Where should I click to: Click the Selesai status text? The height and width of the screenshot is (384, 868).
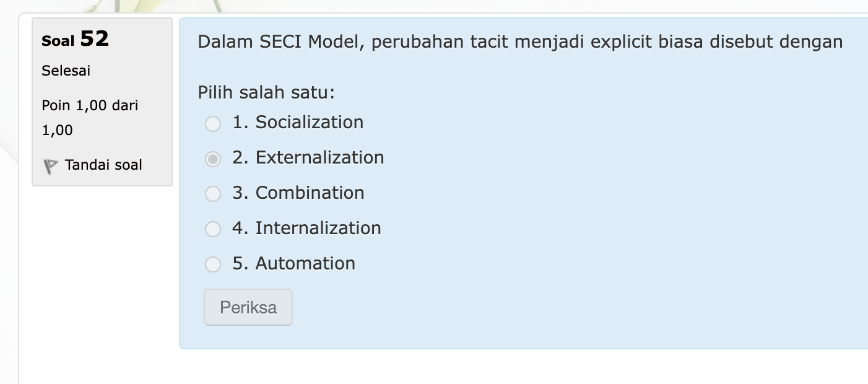click(66, 71)
